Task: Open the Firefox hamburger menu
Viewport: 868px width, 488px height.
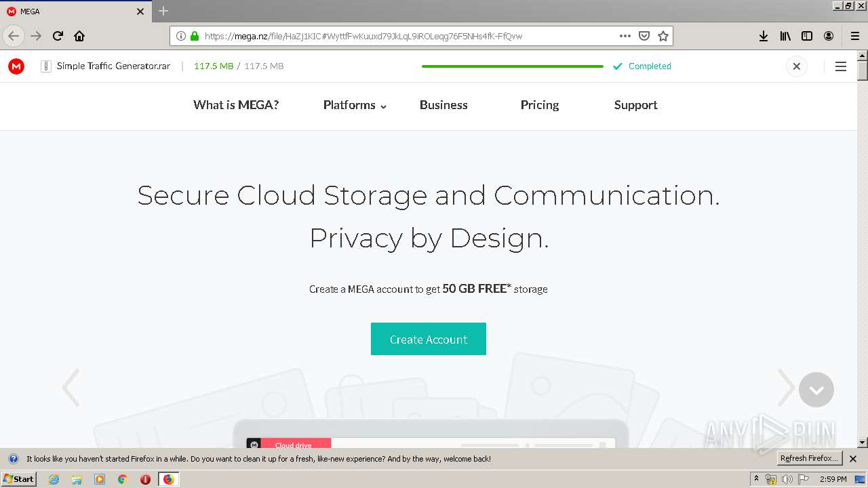Action: tap(855, 36)
